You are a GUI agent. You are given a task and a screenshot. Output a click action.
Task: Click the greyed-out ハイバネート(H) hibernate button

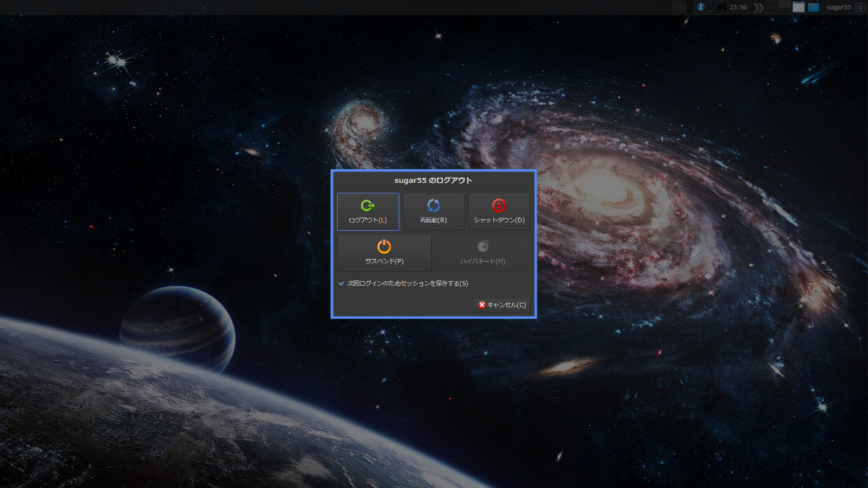tap(482, 252)
